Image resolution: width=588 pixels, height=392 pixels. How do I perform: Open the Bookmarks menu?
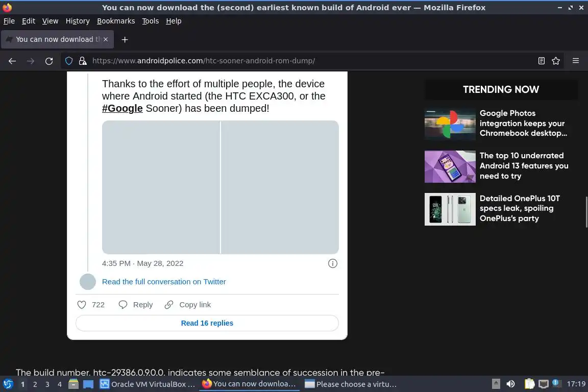[116, 21]
